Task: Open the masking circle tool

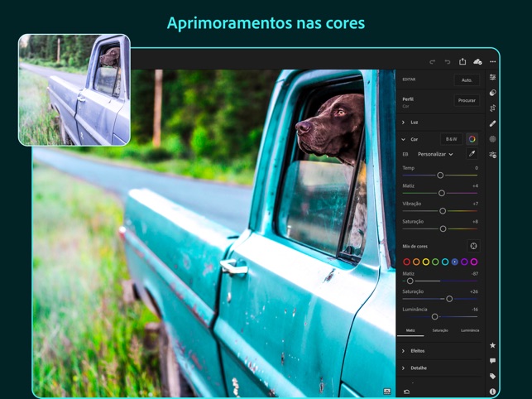Action: click(492, 139)
